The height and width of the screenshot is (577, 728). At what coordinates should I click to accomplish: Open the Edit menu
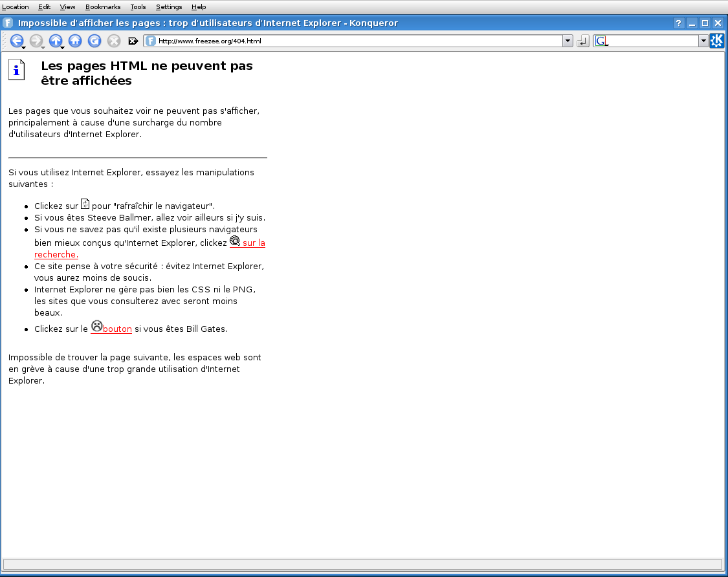point(44,7)
